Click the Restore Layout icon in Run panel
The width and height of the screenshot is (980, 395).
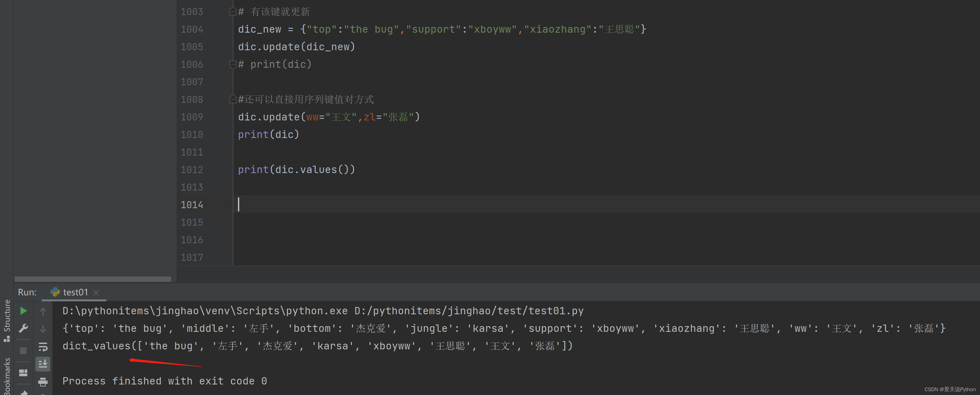coord(23,373)
